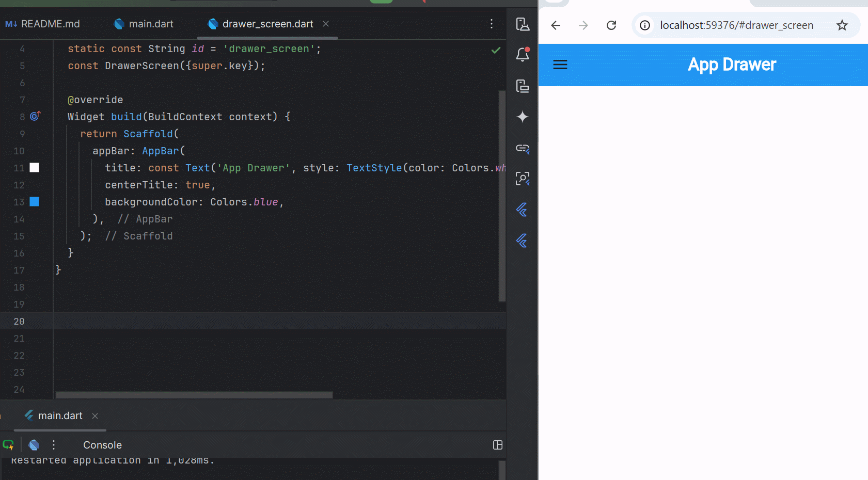Image resolution: width=868 pixels, height=480 pixels.
Task: Bookmark this page with the star icon
Action: pos(842,25)
